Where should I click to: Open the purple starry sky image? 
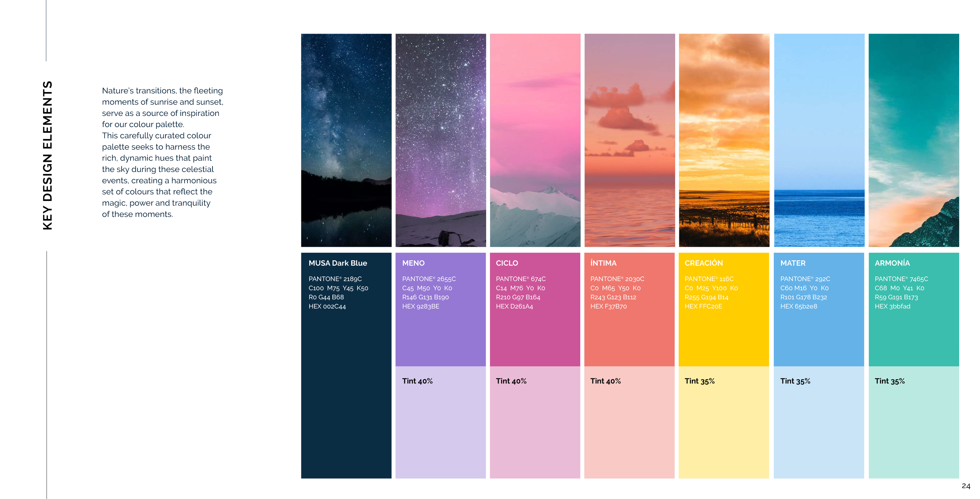pyautogui.click(x=441, y=140)
